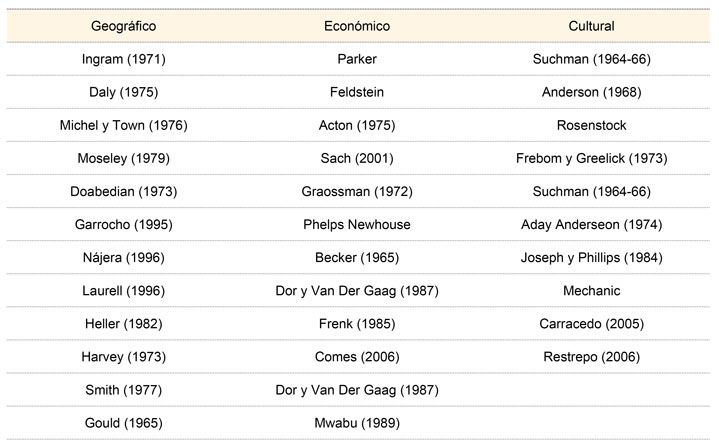719x443 pixels.
Task: Click the Cultural column header
Action: (592, 26)
